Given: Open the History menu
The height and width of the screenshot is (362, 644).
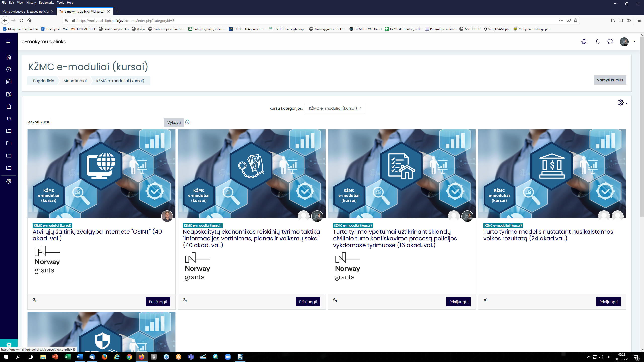Looking at the screenshot, I should [31, 3].
